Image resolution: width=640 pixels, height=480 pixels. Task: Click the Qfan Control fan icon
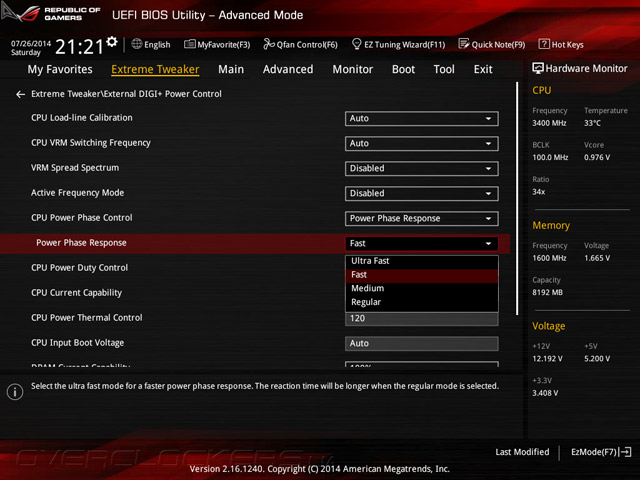click(x=269, y=44)
